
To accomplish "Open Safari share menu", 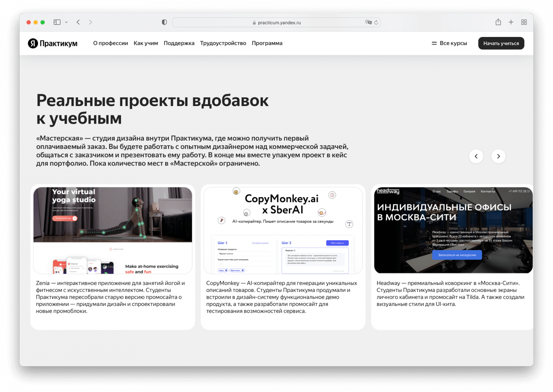I will [x=498, y=22].
